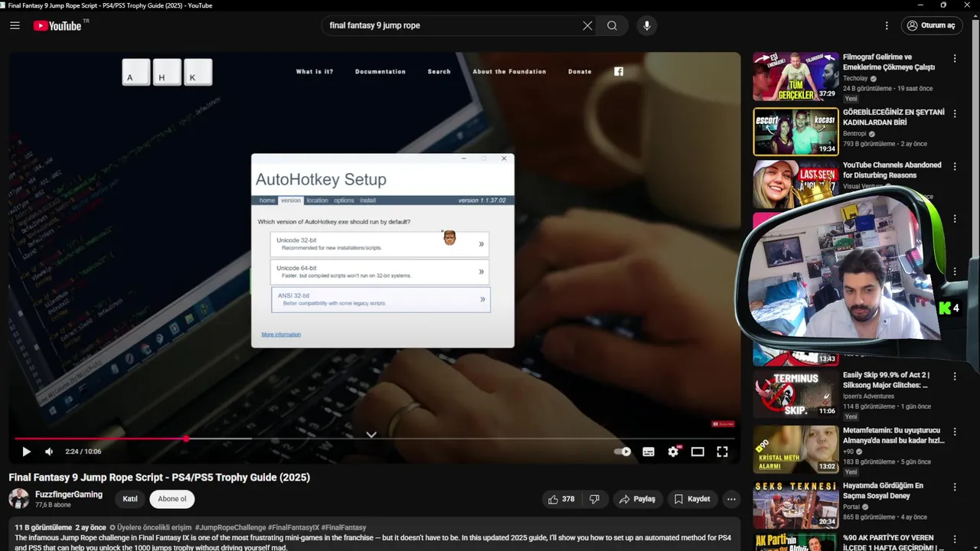Click the #JumpRopeChallenge hashtag
Image resolution: width=980 pixels, height=551 pixels.
(x=230, y=527)
